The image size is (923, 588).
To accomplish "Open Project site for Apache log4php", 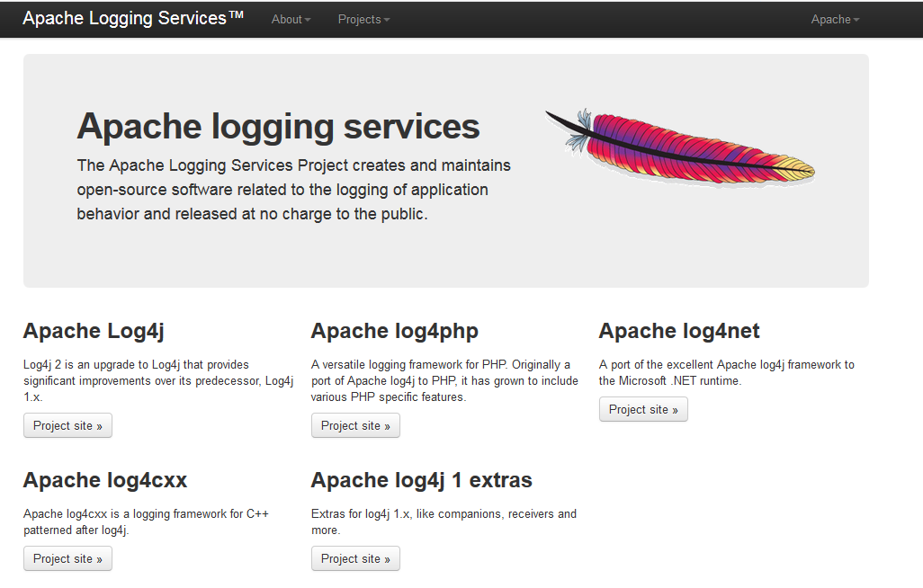I will 355,425.
